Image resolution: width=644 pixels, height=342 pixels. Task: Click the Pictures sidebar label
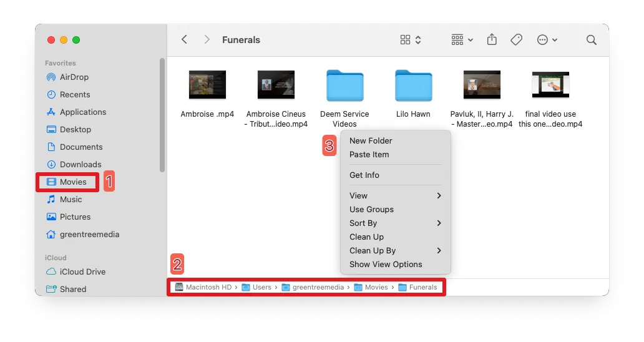(75, 217)
